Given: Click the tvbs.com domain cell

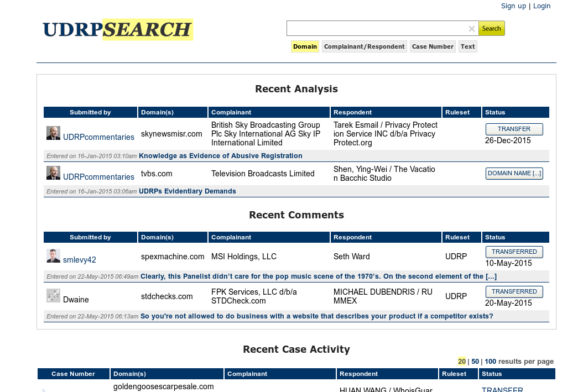Looking at the screenshot, I should [x=157, y=174].
